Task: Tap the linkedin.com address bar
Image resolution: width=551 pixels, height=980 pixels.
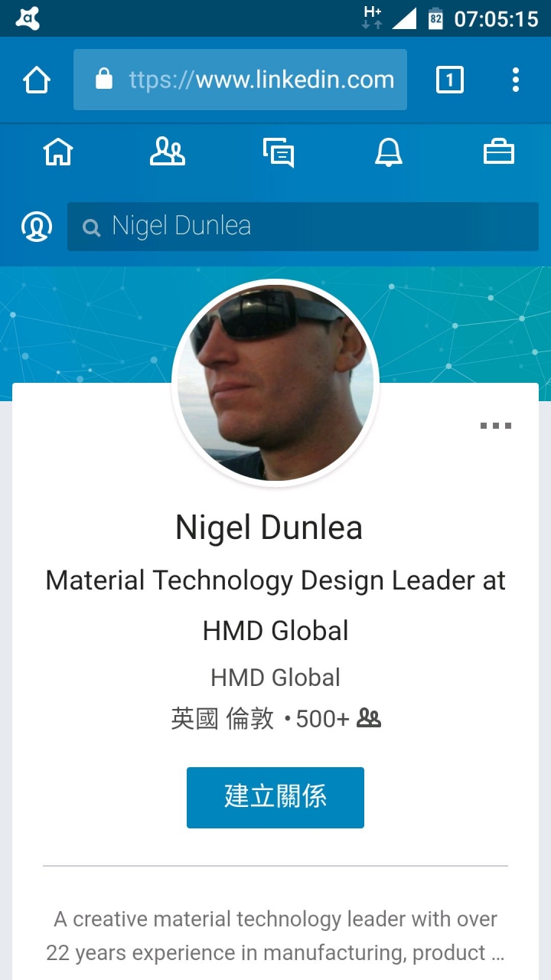Action: pyautogui.click(x=240, y=80)
